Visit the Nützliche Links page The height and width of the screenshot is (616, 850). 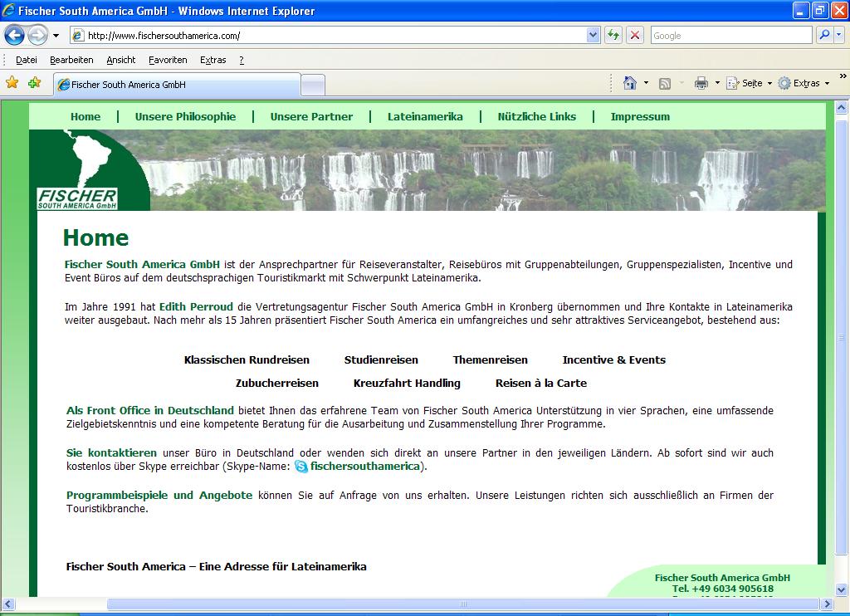pyautogui.click(x=537, y=116)
